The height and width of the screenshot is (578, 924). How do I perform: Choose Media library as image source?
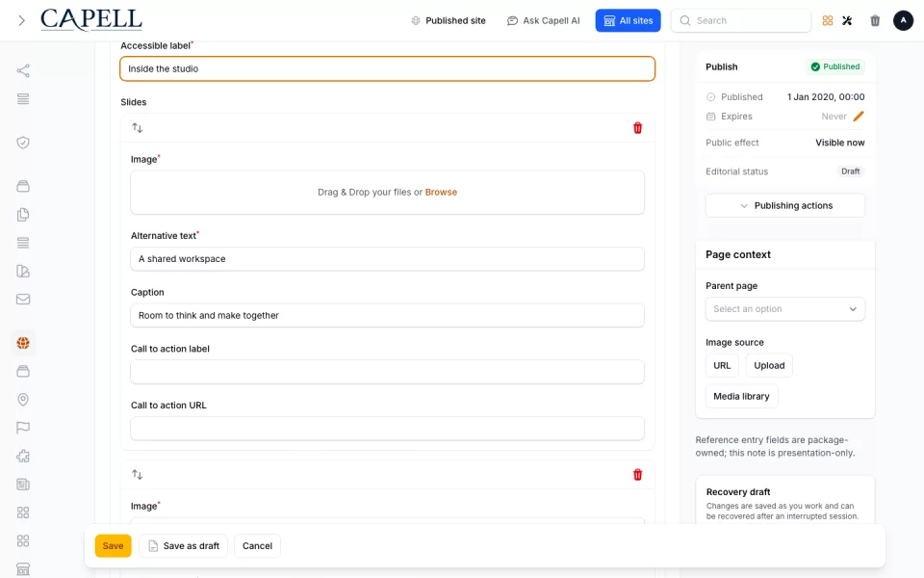coord(741,396)
